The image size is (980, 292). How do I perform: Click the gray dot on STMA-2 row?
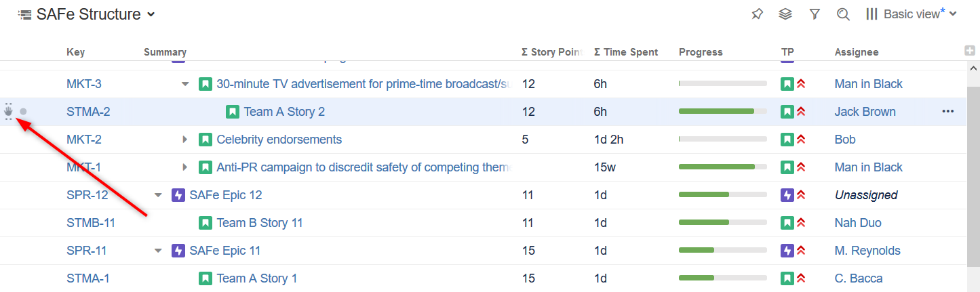(x=23, y=112)
